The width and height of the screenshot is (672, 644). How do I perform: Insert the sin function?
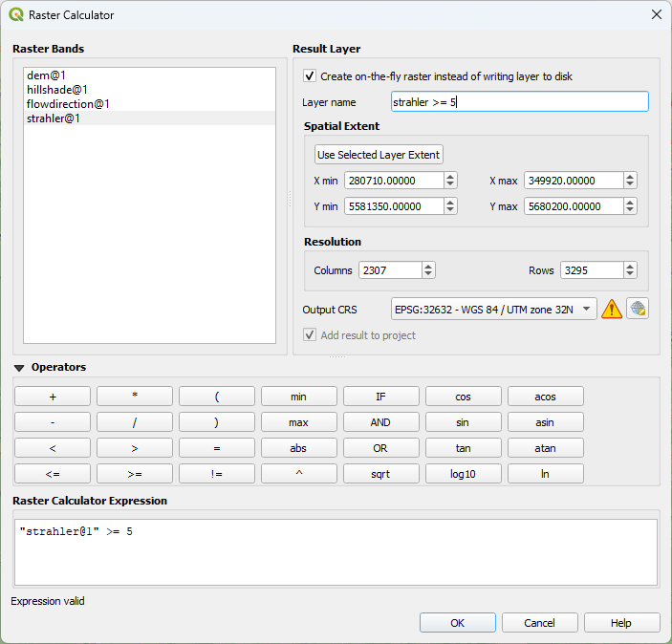(464, 422)
